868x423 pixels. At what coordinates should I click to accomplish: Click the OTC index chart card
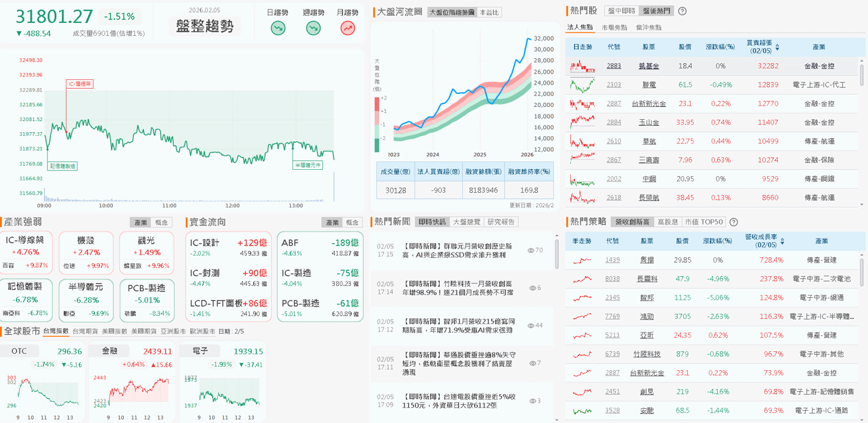point(43,381)
